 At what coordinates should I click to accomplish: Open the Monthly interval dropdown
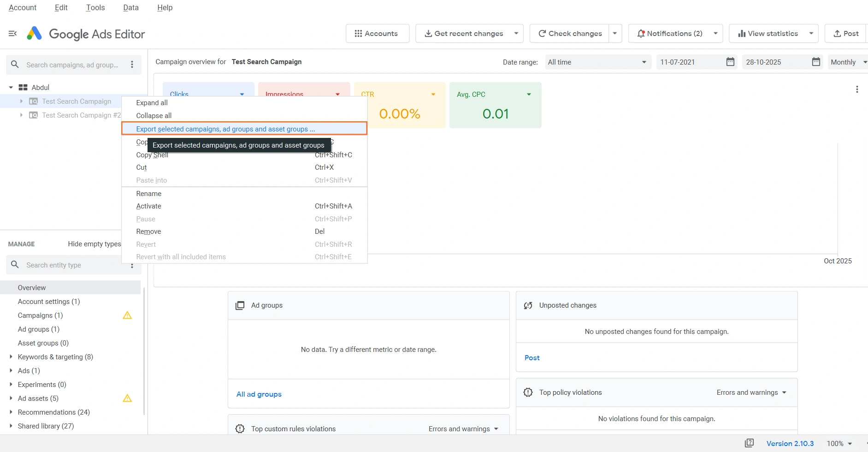(847, 62)
